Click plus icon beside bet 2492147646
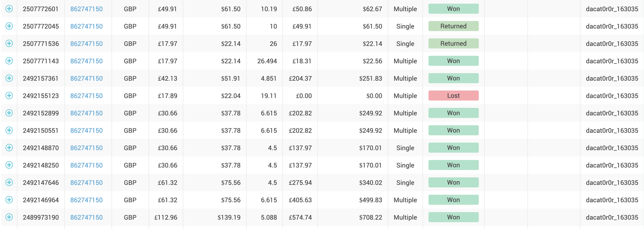Image resolution: width=644 pixels, height=229 pixels. pyautogui.click(x=9, y=183)
